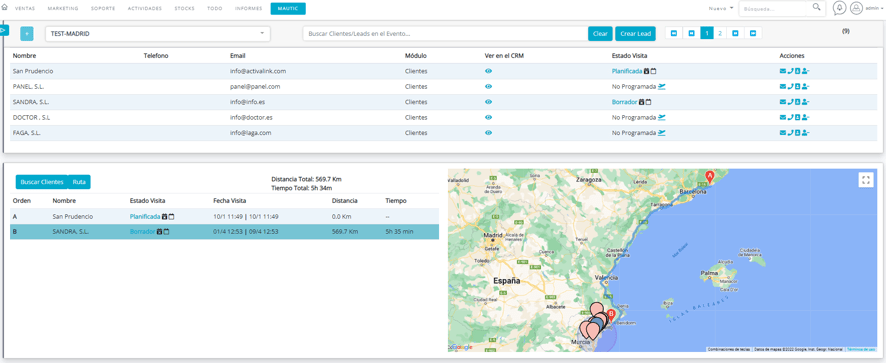886x363 pixels.
Task: Expand the Nuevo dropdown
Action: point(721,8)
